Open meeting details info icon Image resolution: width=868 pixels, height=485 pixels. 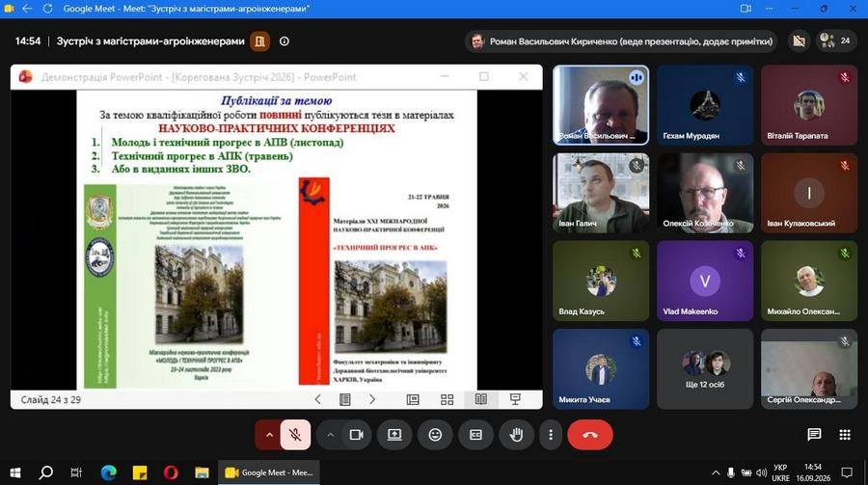coord(284,40)
